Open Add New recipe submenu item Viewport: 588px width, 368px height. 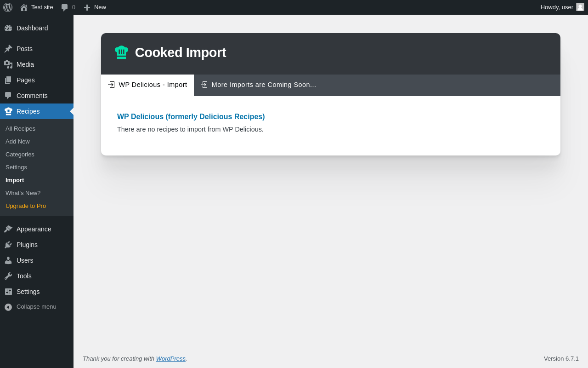coord(17,142)
